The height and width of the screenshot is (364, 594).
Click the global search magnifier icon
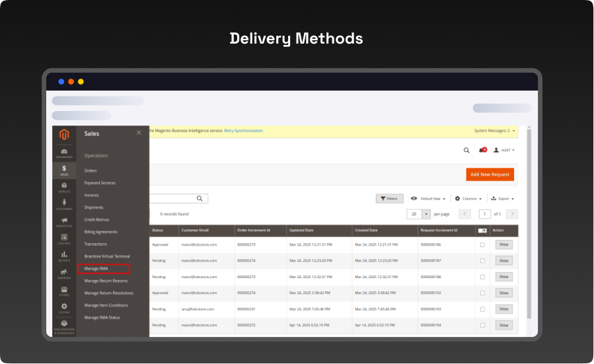pos(466,150)
